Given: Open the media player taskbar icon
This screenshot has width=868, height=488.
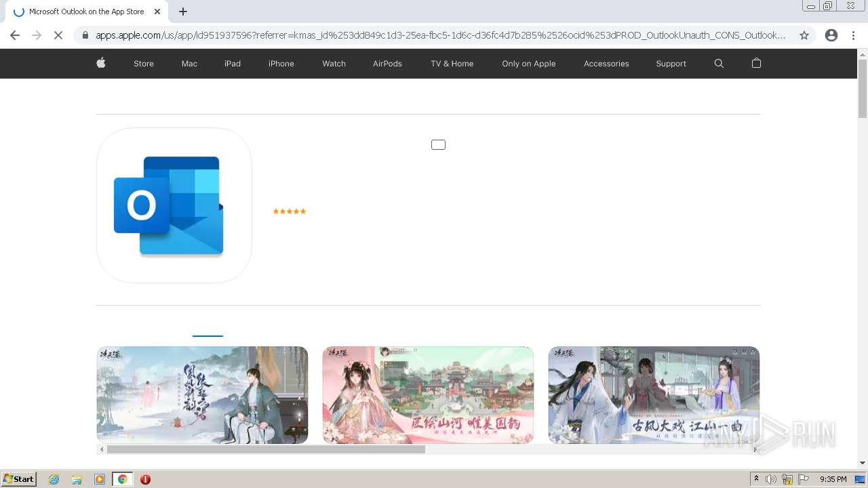Looking at the screenshot, I should pyautogui.click(x=100, y=479).
